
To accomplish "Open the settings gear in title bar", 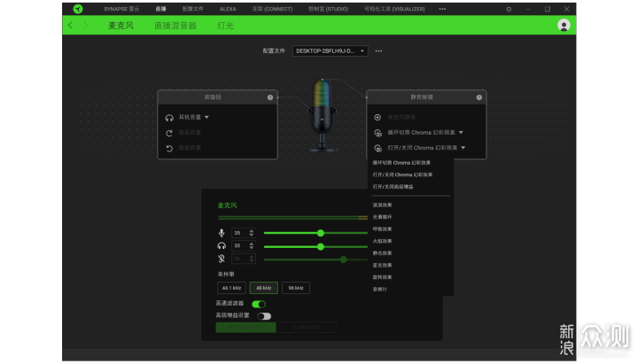I will click(509, 9).
